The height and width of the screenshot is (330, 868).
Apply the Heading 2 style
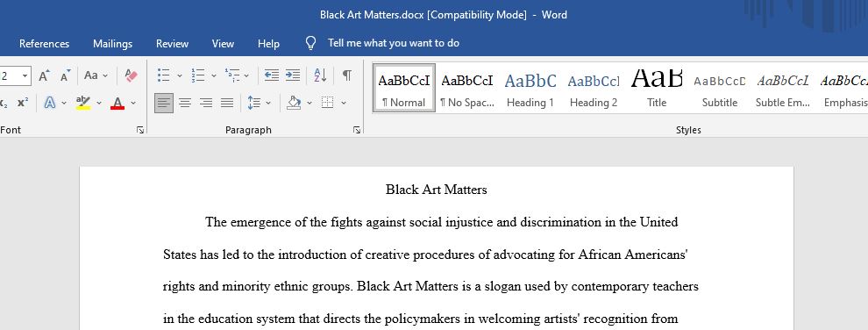pos(594,88)
